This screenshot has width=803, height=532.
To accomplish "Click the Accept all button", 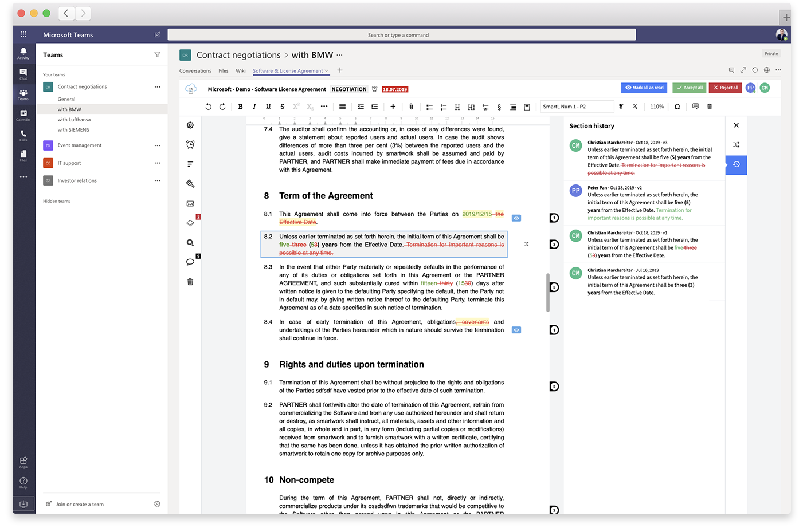I will click(690, 88).
